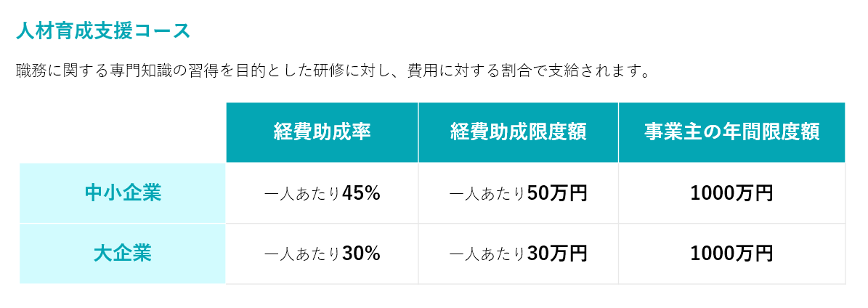Select the 経費助成率 column header
This screenshot has width=868, height=308.
(322, 132)
